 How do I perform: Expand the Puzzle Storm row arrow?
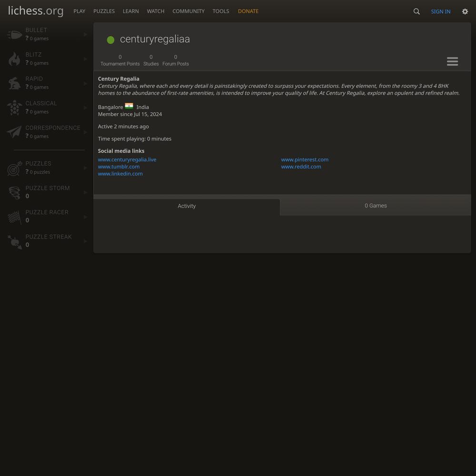[x=85, y=192]
